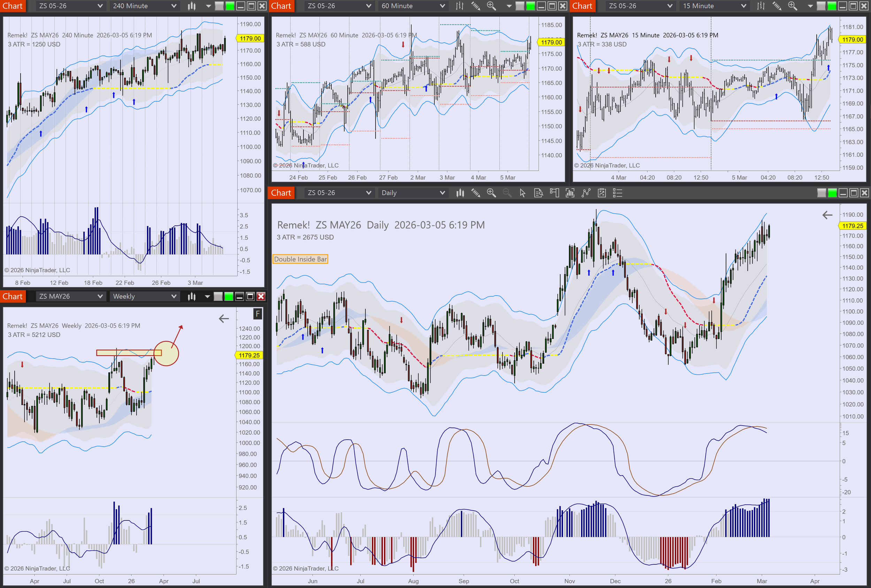Viewport: 871px width, 588px height.
Task: Open drawing tools pencil on Daily chart
Action: (476, 193)
